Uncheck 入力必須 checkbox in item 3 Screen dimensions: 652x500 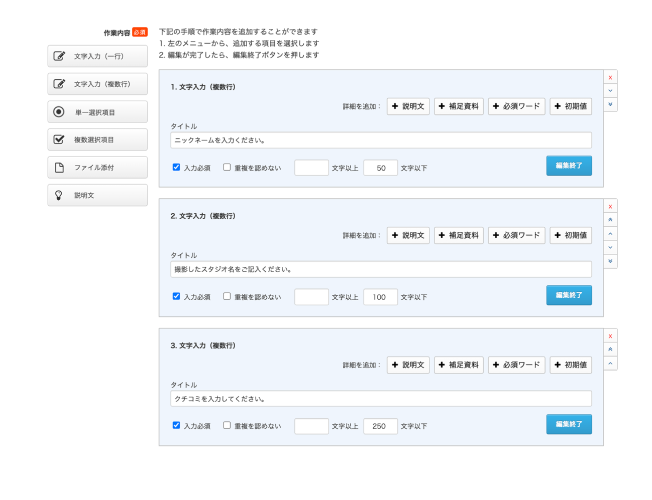point(177,425)
